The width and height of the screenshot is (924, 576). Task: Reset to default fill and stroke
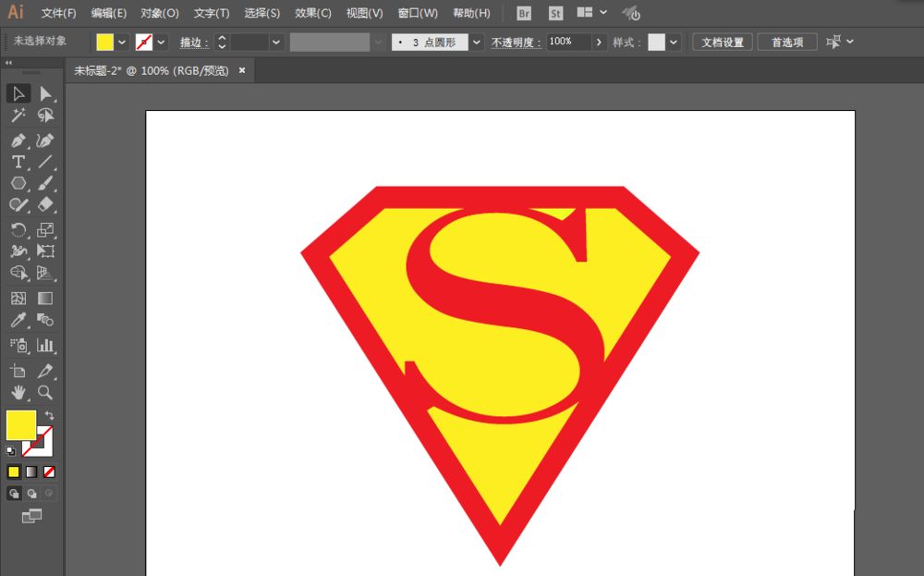click(x=10, y=451)
